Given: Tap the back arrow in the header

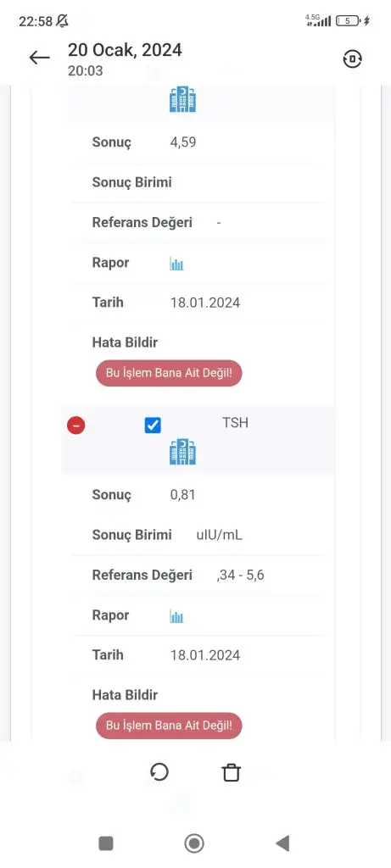Looking at the screenshot, I should pos(39,58).
